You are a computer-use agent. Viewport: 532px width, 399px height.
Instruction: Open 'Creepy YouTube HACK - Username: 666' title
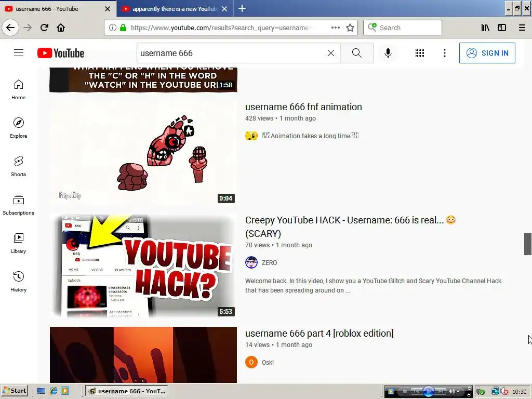tap(350, 227)
